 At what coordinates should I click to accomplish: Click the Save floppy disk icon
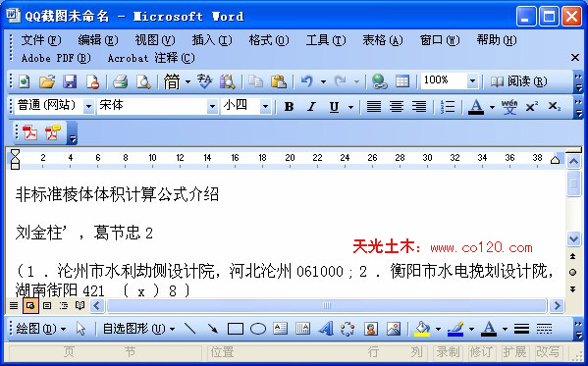coord(70,81)
